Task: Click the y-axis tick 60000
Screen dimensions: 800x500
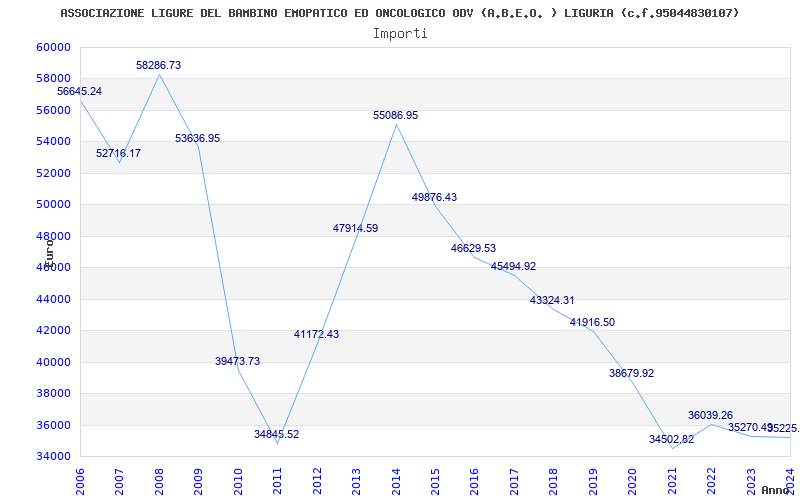Action: (53, 47)
